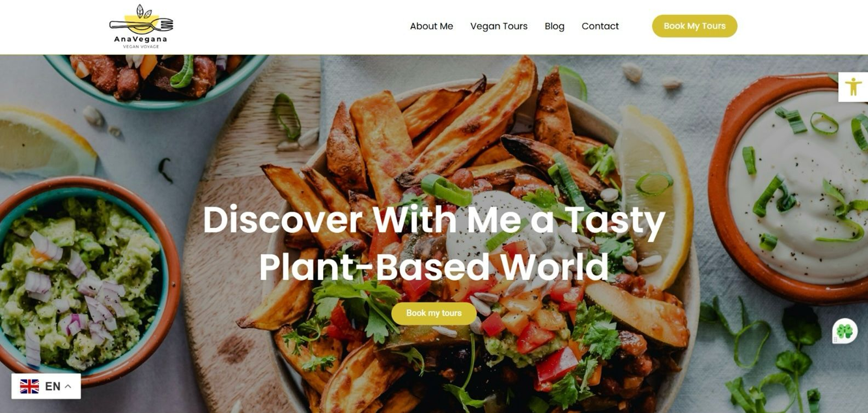Go to Vegan Tours menu item
Screen dimensions: 868x413
[499, 26]
